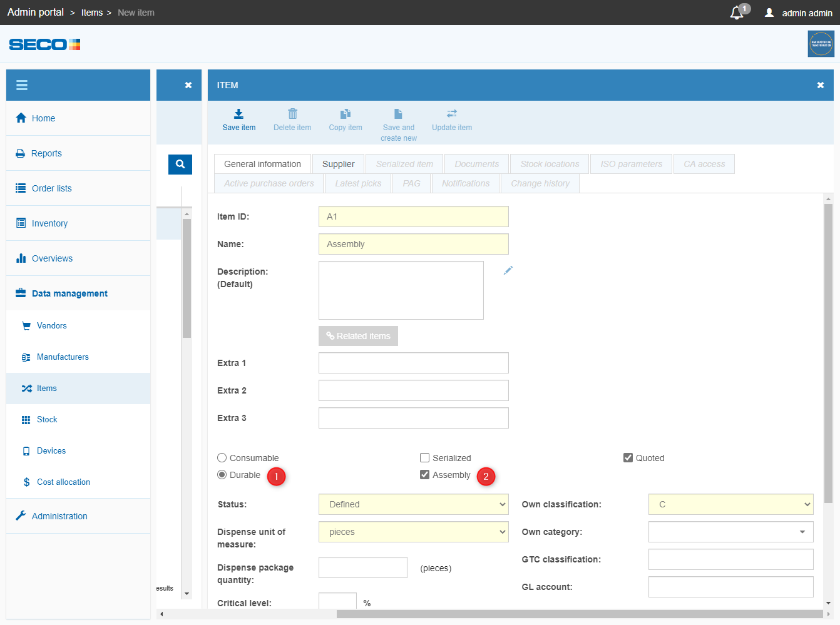Select the Durable radio button
This screenshot has height=625, width=840.
coord(222,475)
